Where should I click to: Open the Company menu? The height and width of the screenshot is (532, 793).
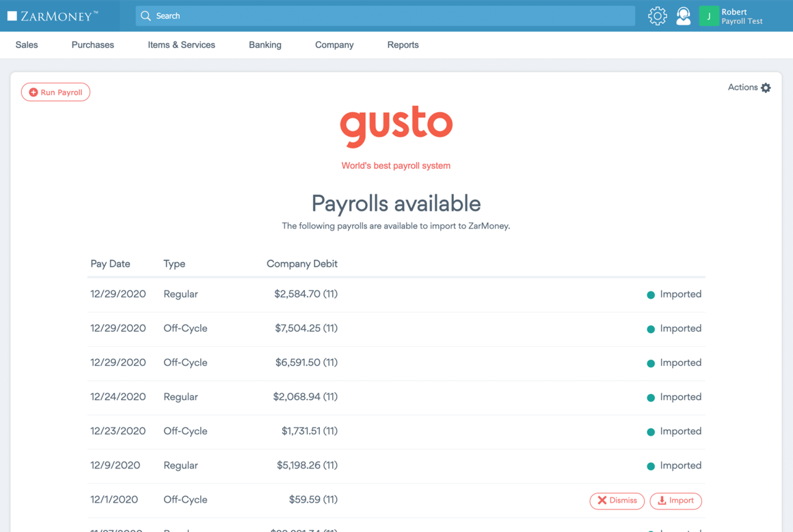coord(334,45)
